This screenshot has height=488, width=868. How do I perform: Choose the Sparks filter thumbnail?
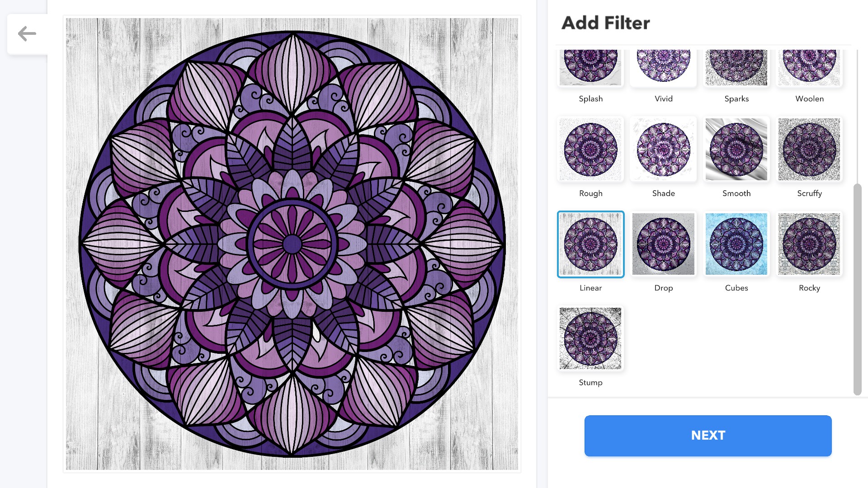(736, 68)
